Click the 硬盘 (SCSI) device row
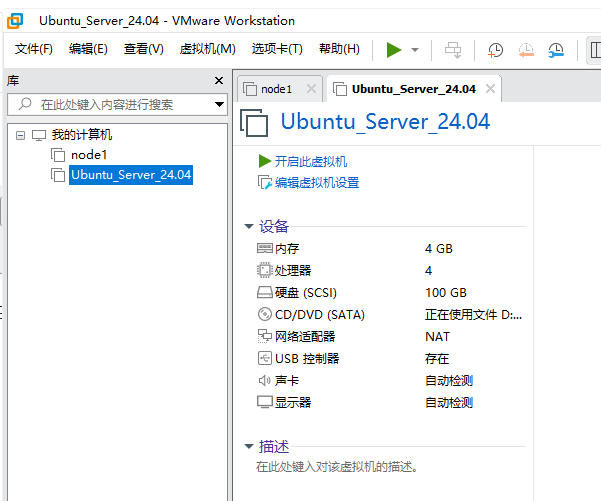The height and width of the screenshot is (501, 601). coord(390,293)
